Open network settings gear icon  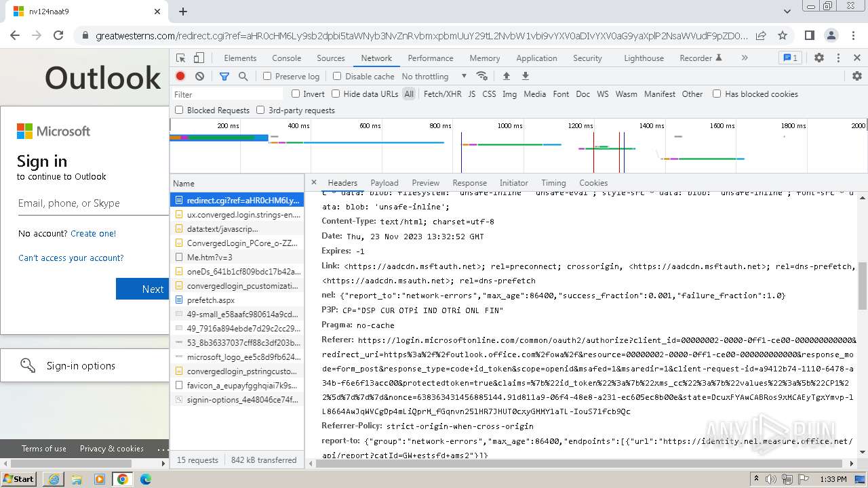(857, 76)
